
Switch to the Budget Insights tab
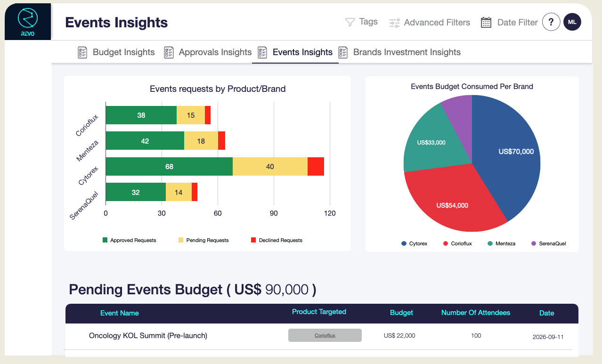(x=123, y=52)
